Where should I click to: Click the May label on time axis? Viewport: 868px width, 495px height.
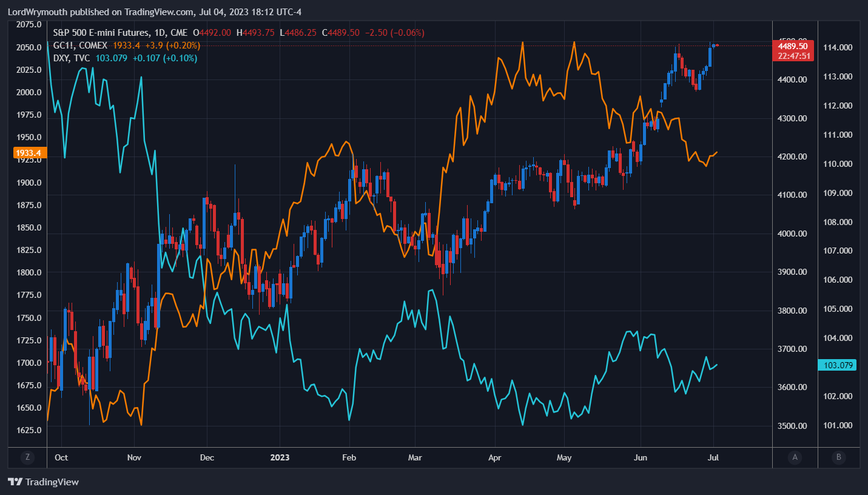pos(565,457)
